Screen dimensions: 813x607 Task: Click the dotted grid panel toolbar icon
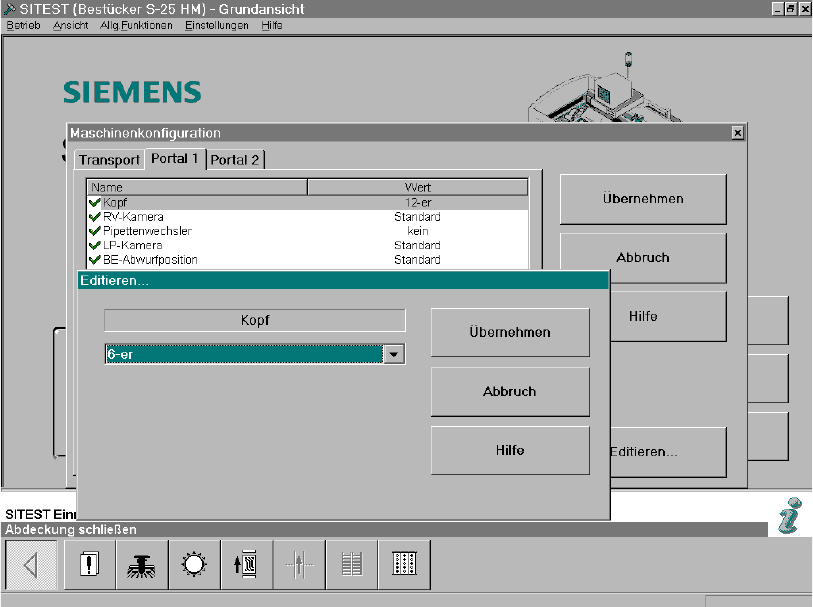click(x=404, y=565)
